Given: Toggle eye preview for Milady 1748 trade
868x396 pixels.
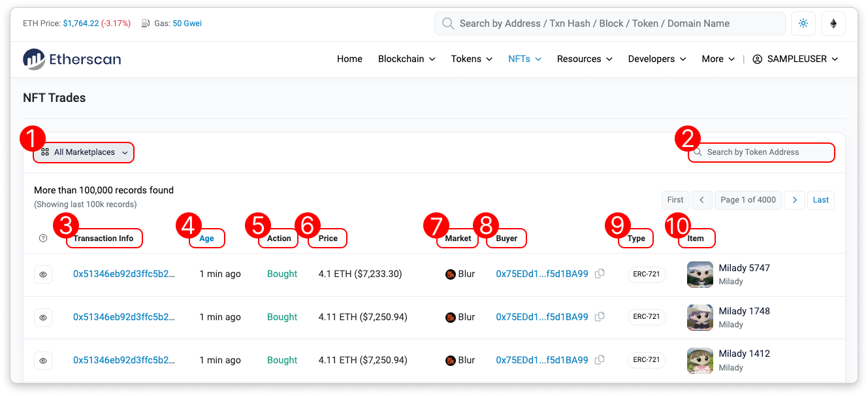Looking at the screenshot, I should (x=43, y=318).
